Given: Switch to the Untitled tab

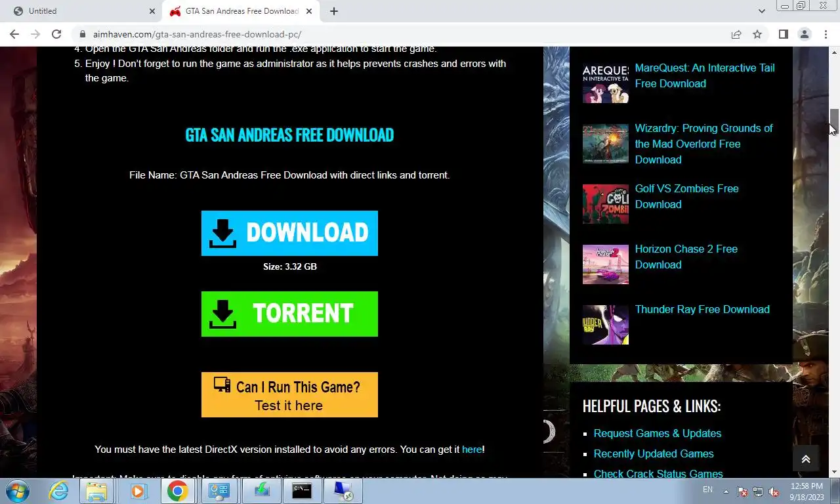Looking at the screenshot, I should (82, 11).
